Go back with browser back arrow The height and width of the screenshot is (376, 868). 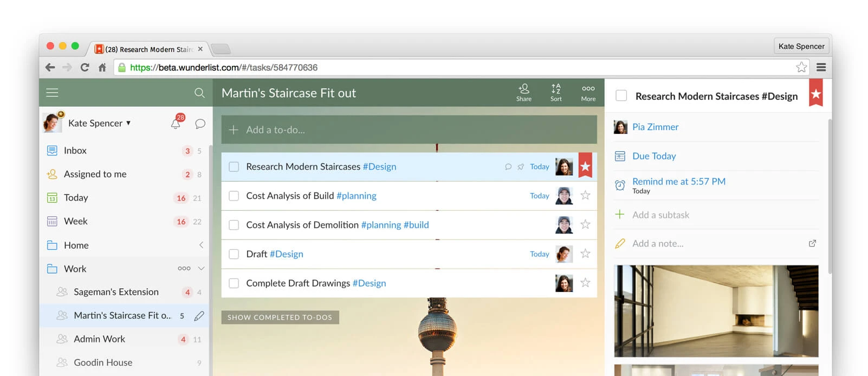pos(50,67)
